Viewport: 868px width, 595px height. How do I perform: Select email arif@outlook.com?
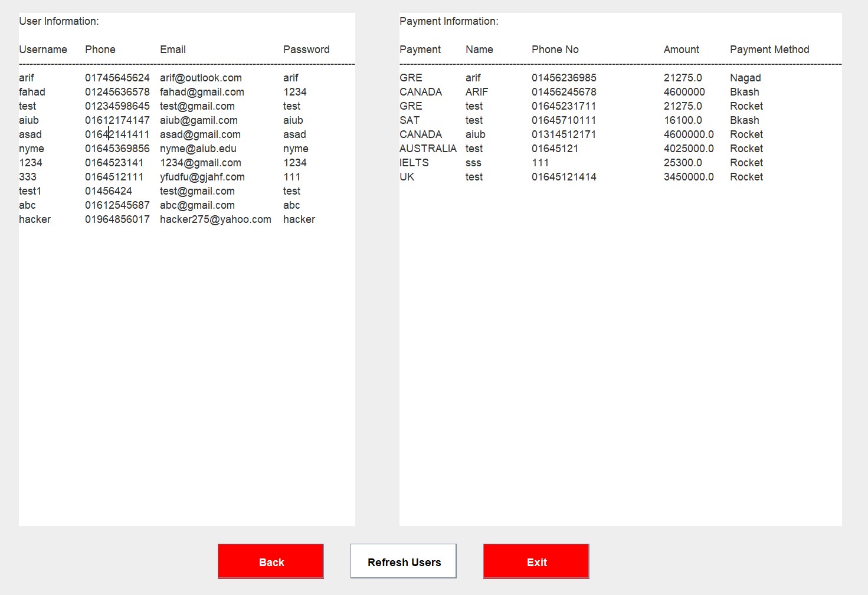pyautogui.click(x=201, y=78)
